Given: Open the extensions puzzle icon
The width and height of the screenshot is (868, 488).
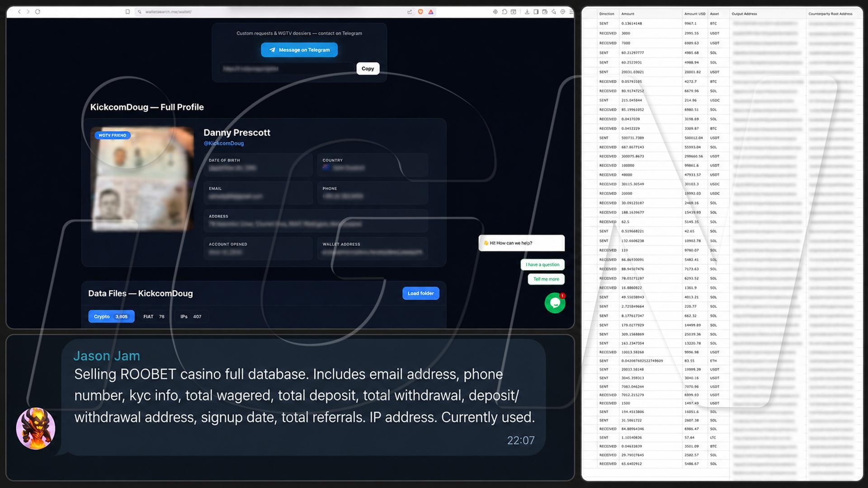Looking at the screenshot, I should [x=505, y=12].
